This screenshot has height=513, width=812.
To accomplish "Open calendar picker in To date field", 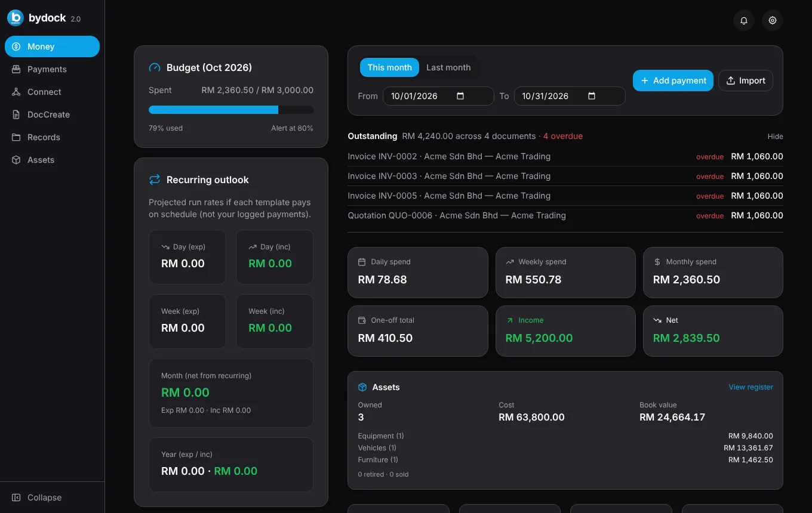I will pyautogui.click(x=592, y=96).
